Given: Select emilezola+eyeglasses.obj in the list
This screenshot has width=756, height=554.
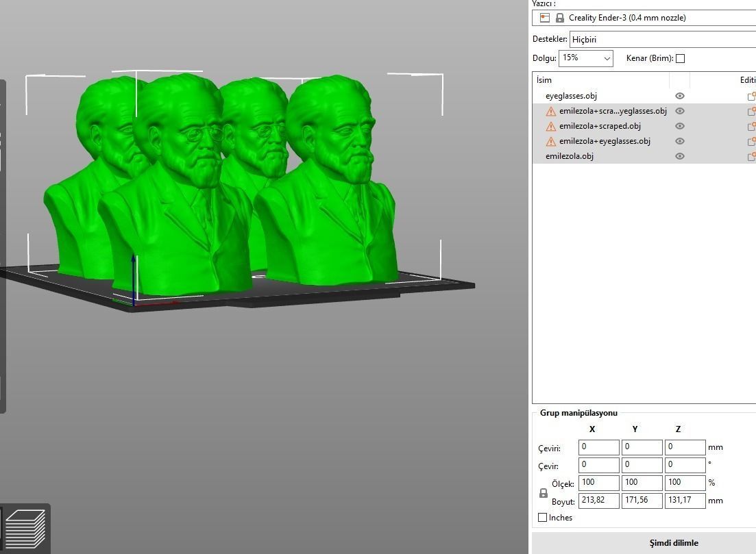Looking at the screenshot, I should tap(605, 141).
